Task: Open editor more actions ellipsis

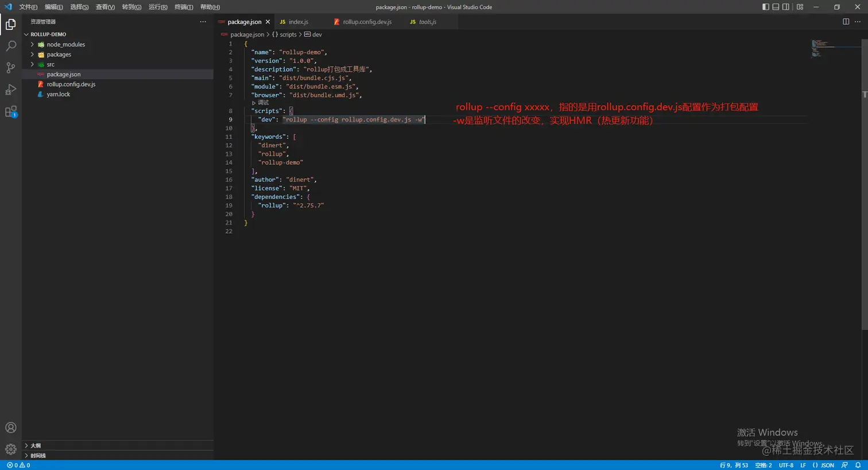Action: (x=858, y=22)
